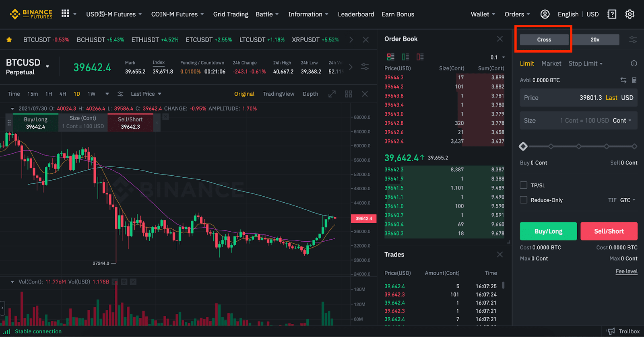Show only bids in order book

(405, 57)
